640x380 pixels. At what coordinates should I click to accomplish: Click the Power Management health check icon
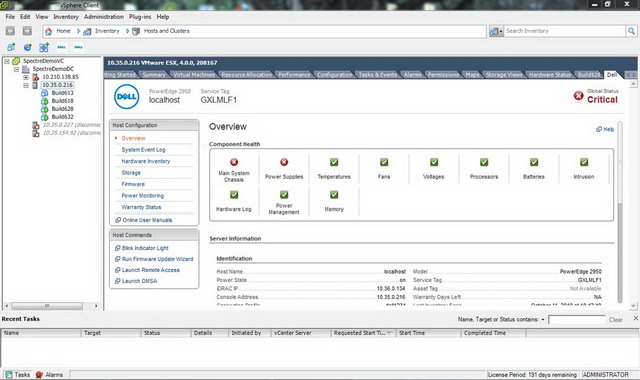click(x=284, y=195)
